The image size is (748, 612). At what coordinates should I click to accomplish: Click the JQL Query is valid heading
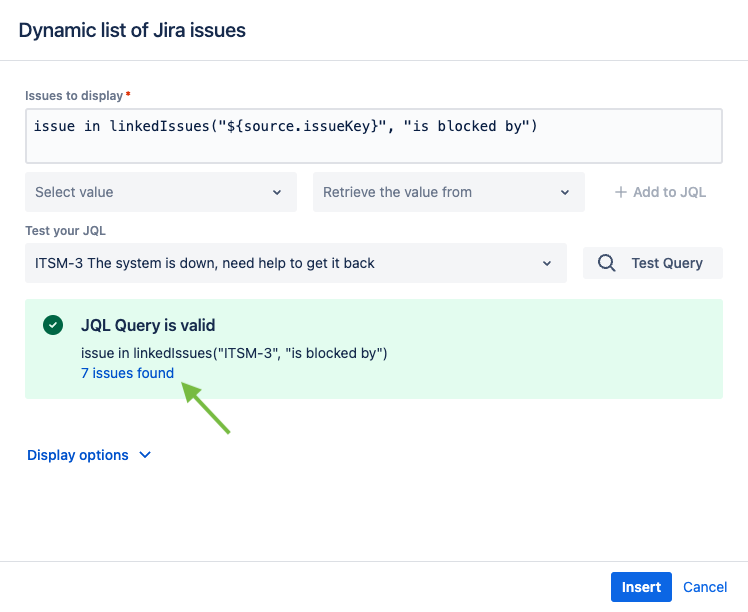[x=148, y=325]
